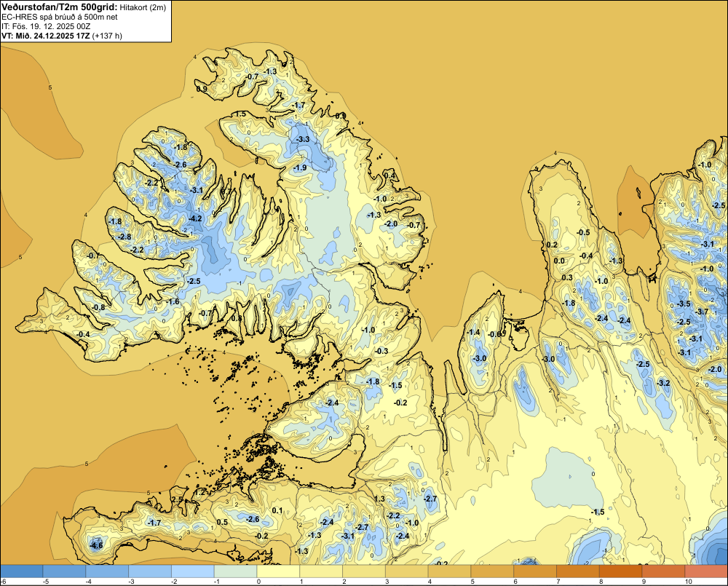Viewport: 728px width, 586px height.
Task: Pick the legend color between 0 and 1
Action: click(x=279, y=571)
